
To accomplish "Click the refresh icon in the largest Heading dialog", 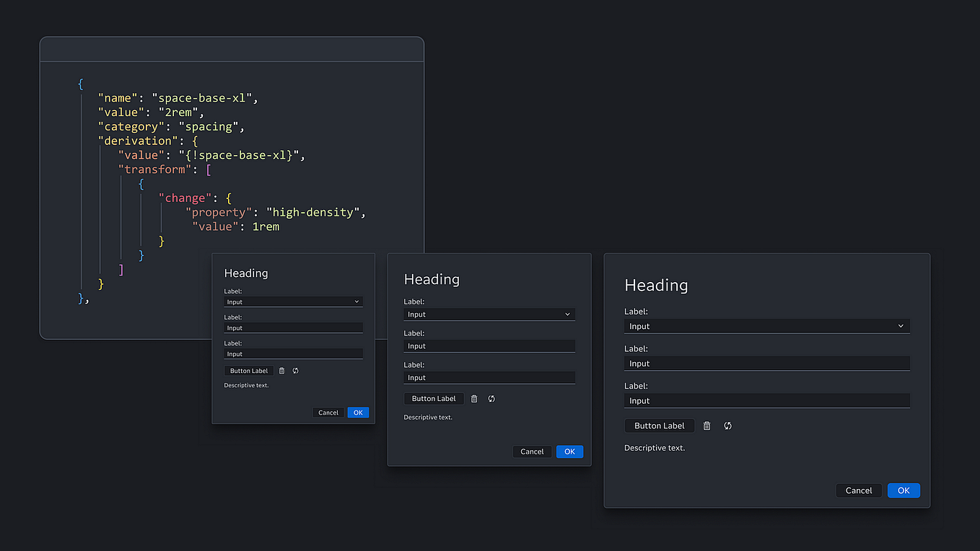I will [727, 426].
